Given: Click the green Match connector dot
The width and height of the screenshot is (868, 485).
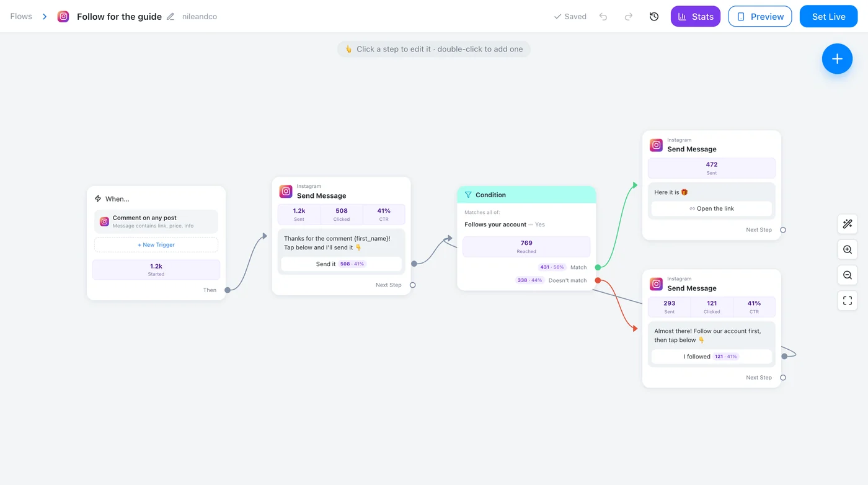Looking at the screenshot, I should click(598, 267).
